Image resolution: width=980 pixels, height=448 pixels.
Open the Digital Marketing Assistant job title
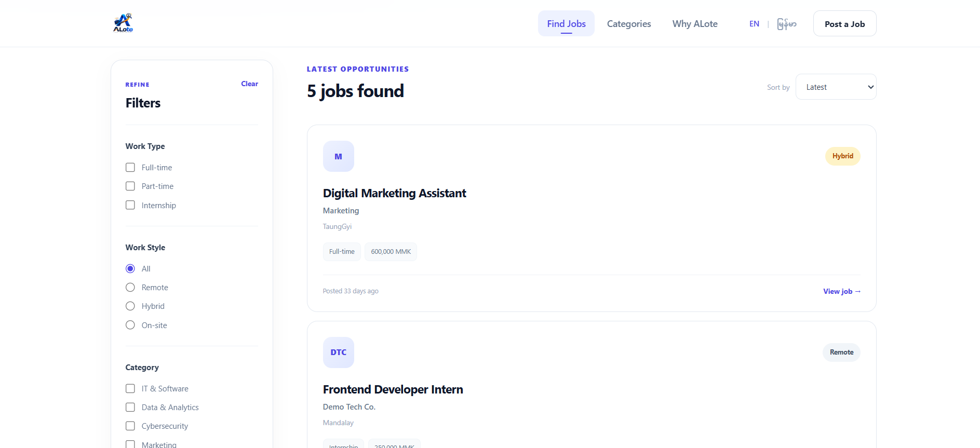(x=394, y=194)
